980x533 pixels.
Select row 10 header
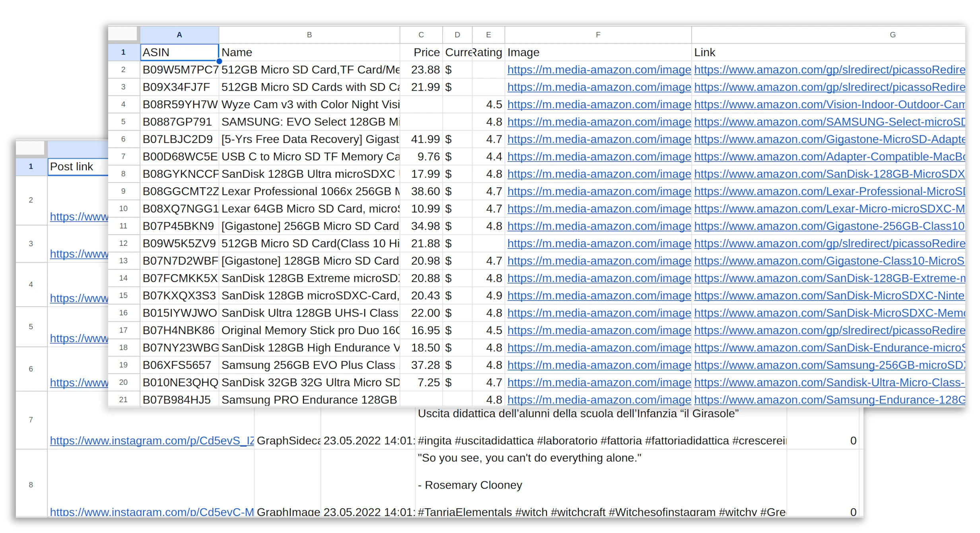pyautogui.click(x=123, y=209)
